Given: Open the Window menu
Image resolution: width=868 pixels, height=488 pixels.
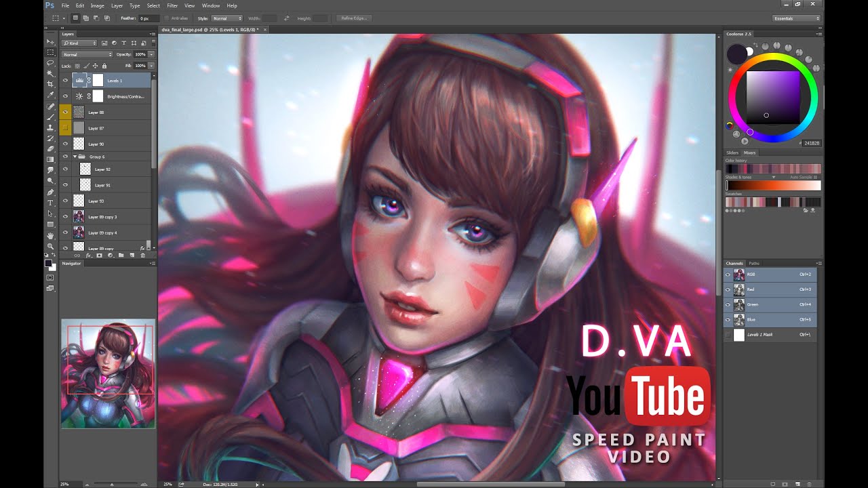Looking at the screenshot, I should click(211, 5).
